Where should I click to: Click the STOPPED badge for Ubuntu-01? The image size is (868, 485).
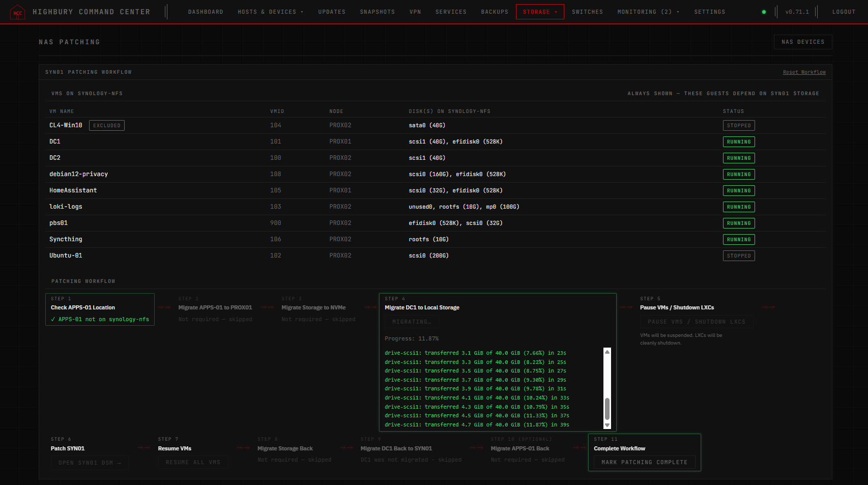click(x=739, y=255)
